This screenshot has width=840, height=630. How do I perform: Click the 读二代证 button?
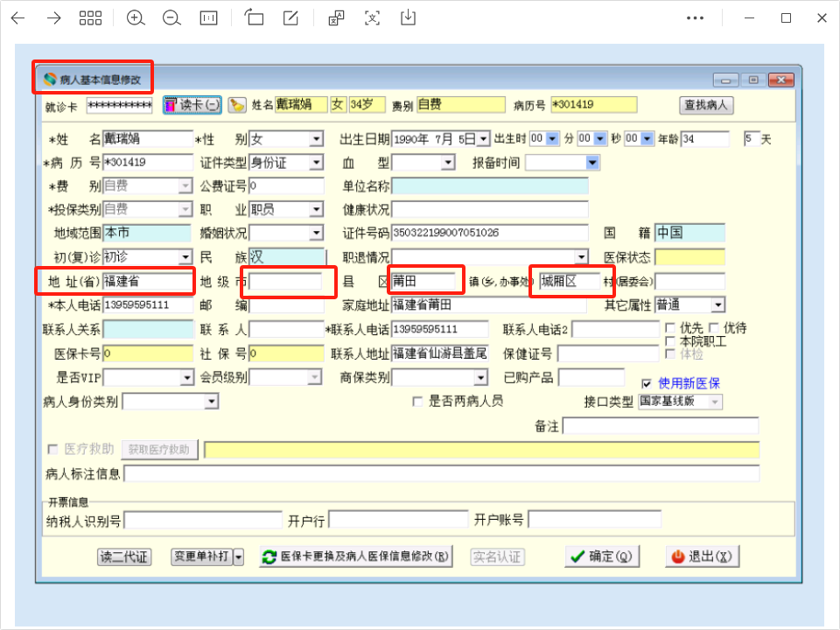coord(124,557)
